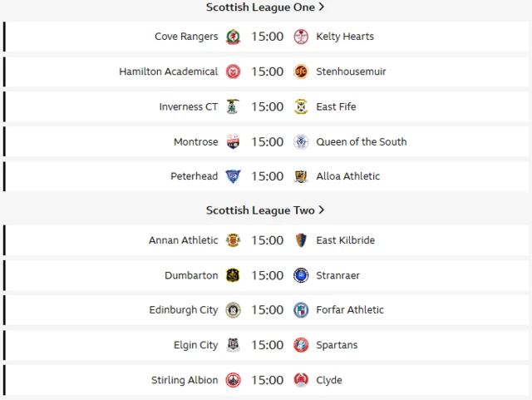
Task: Open the Montrose team name link
Action: click(x=195, y=141)
